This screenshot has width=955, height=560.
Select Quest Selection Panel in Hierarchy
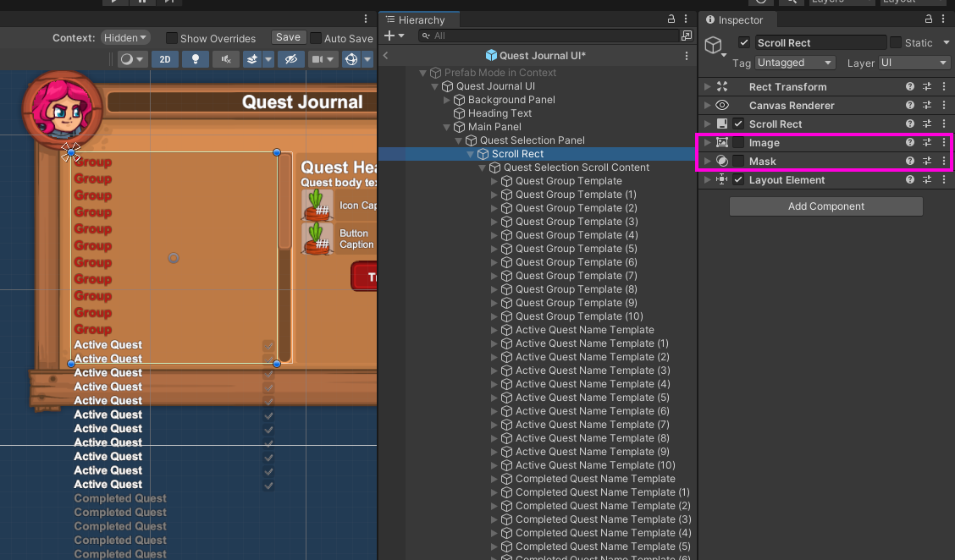pos(532,140)
